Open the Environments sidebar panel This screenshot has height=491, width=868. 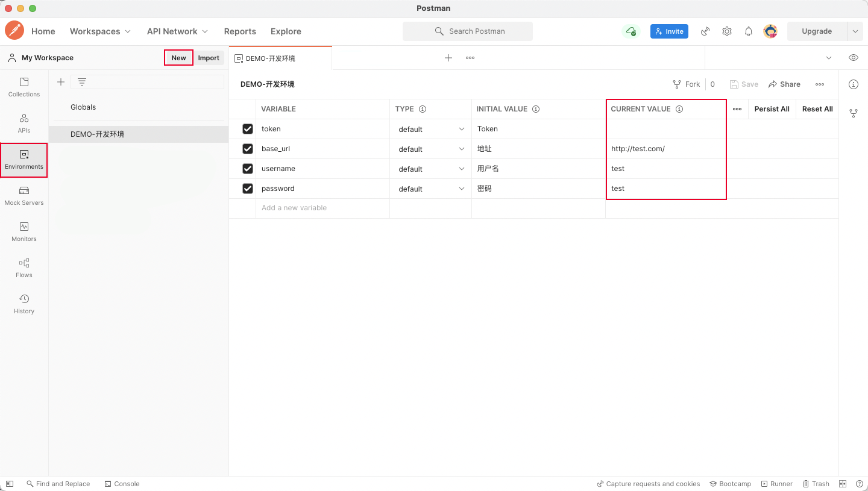(x=24, y=160)
